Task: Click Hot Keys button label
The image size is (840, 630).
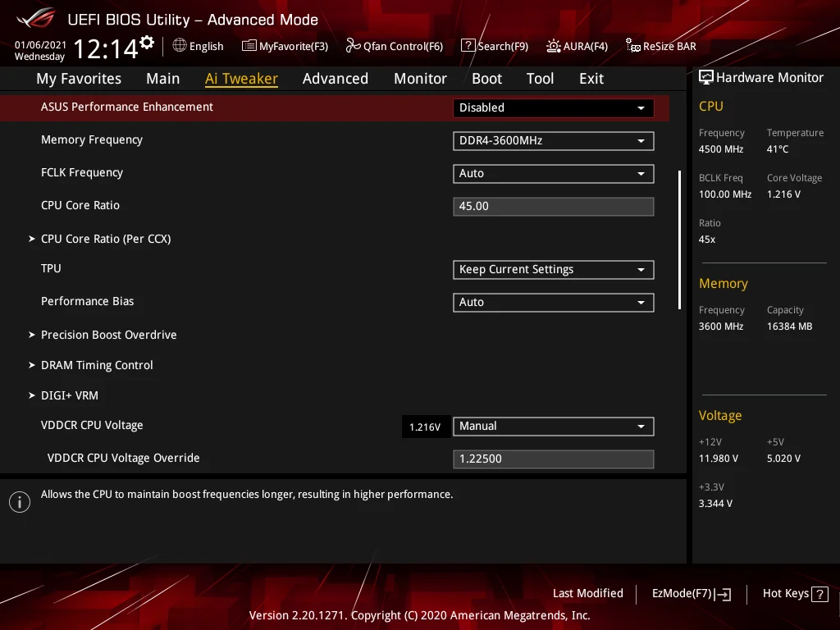Action: coord(785,594)
